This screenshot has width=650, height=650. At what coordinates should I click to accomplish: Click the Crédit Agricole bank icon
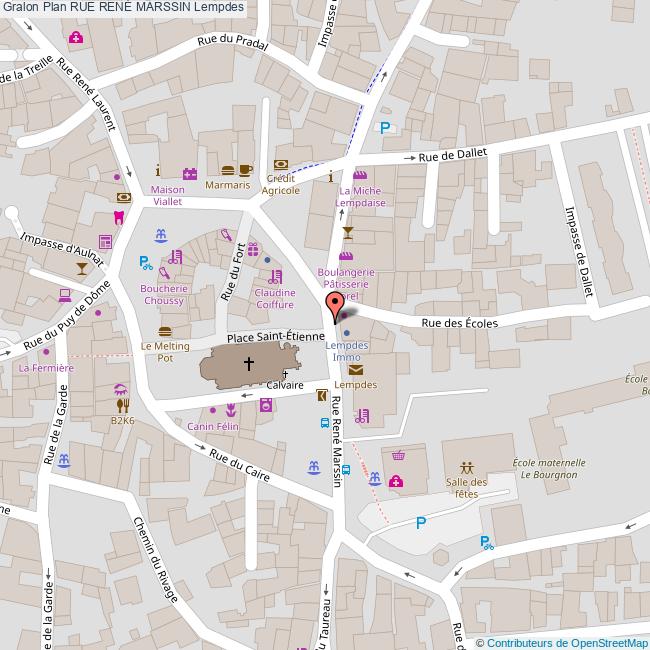pyautogui.click(x=281, y=164)
